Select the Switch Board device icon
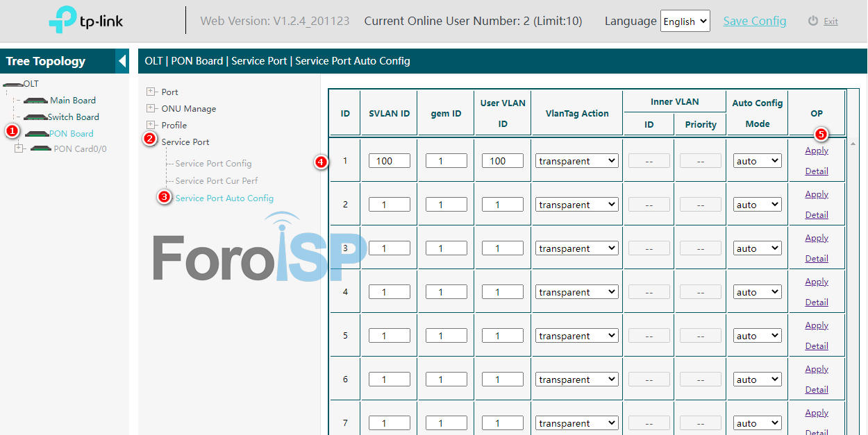The height and width of the screenshot is (435, 868). tap(35, 117)
